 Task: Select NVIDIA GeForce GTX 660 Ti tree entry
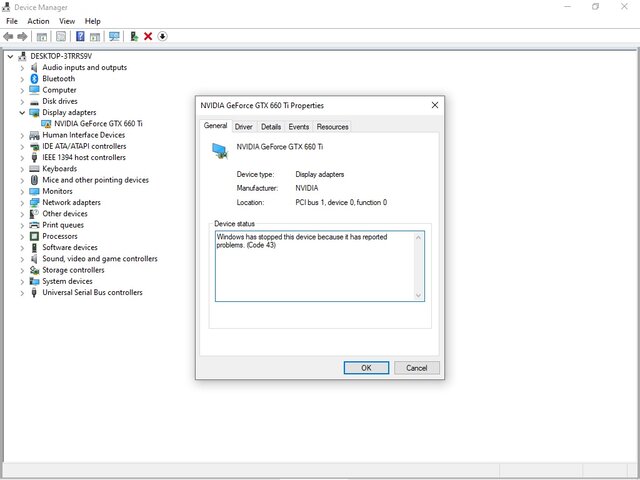coord(98,124)
